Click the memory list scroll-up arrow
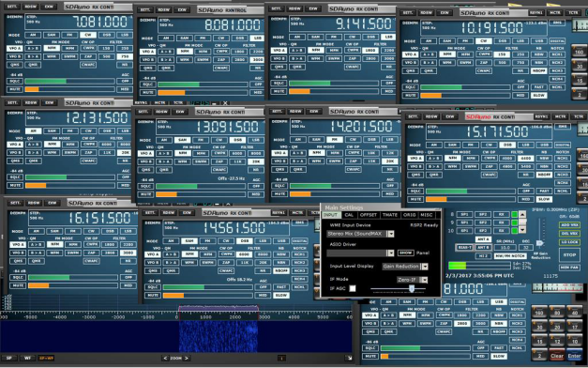 coord(522,214)
